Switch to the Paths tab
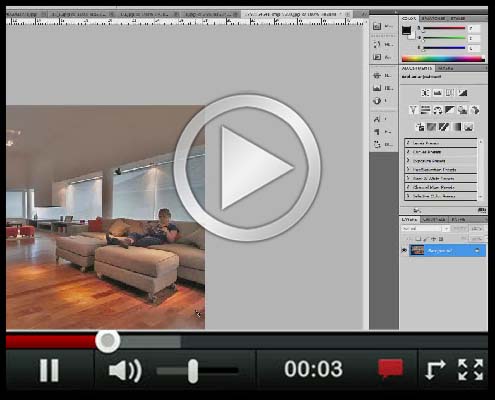 pyautogui.click(x=458, y=220)
